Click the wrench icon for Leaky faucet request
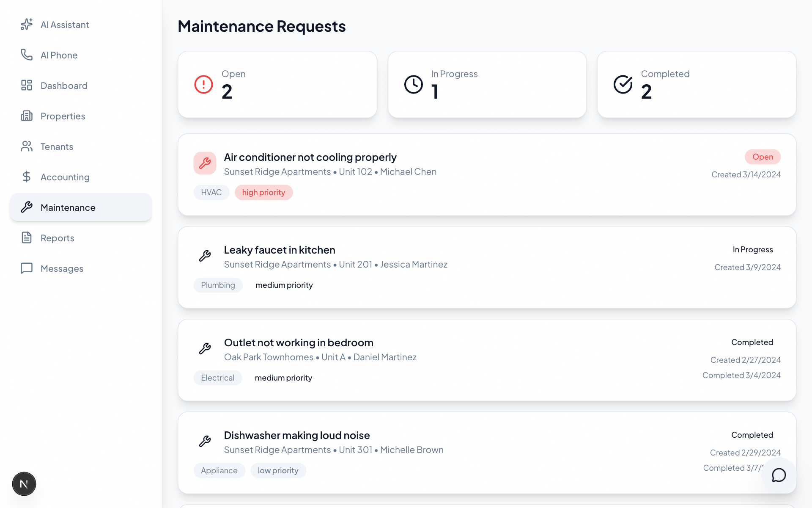 coord(205,256)
